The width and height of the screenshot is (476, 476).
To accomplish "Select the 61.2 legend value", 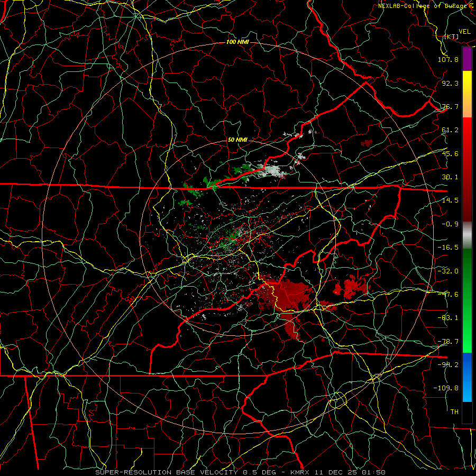I will (450, 130).
